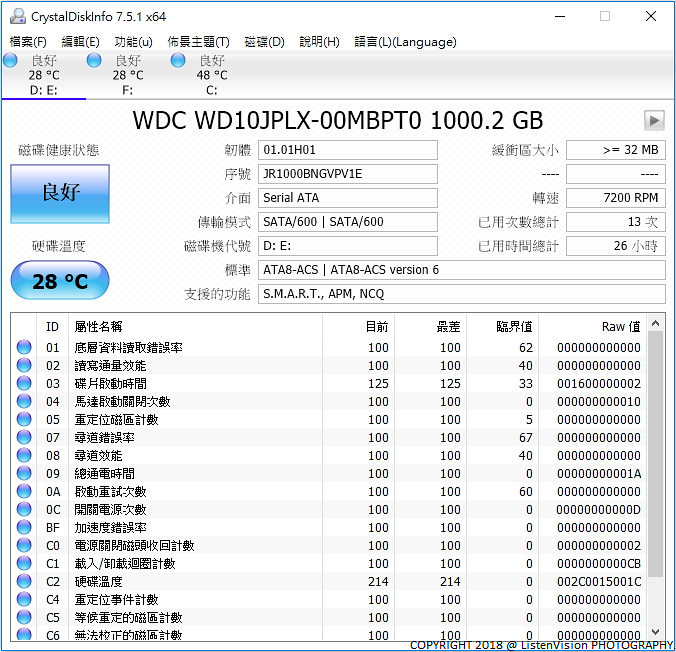
Task: Click the status icon for attribute 02
Action: pos(24,365)
